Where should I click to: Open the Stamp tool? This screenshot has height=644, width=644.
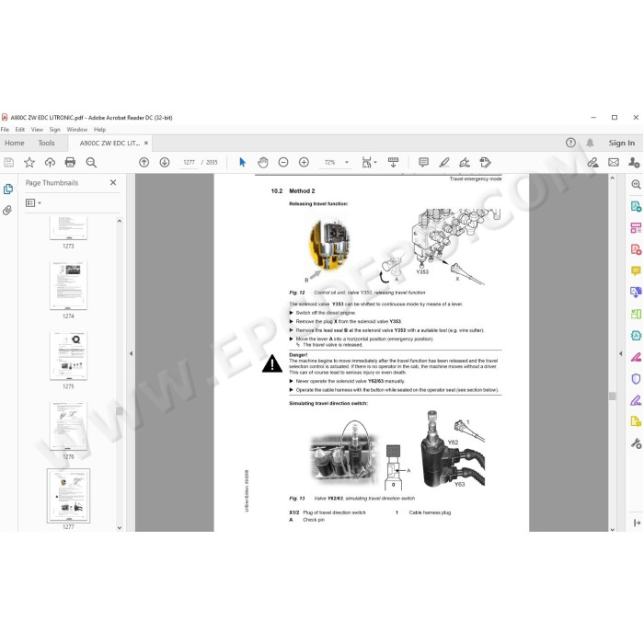(485, 162)
